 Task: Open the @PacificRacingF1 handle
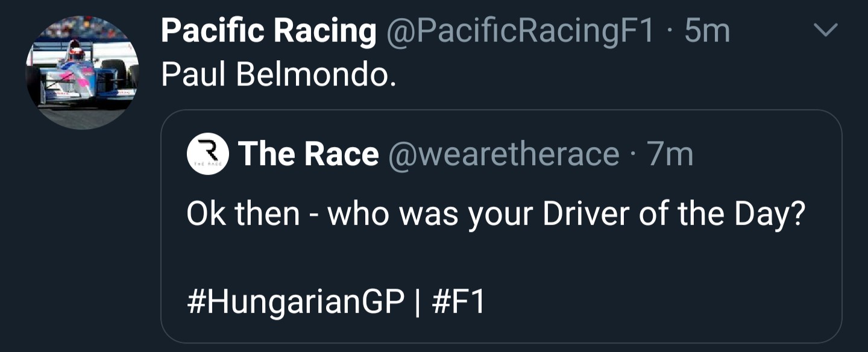click(x=519, y=30)
